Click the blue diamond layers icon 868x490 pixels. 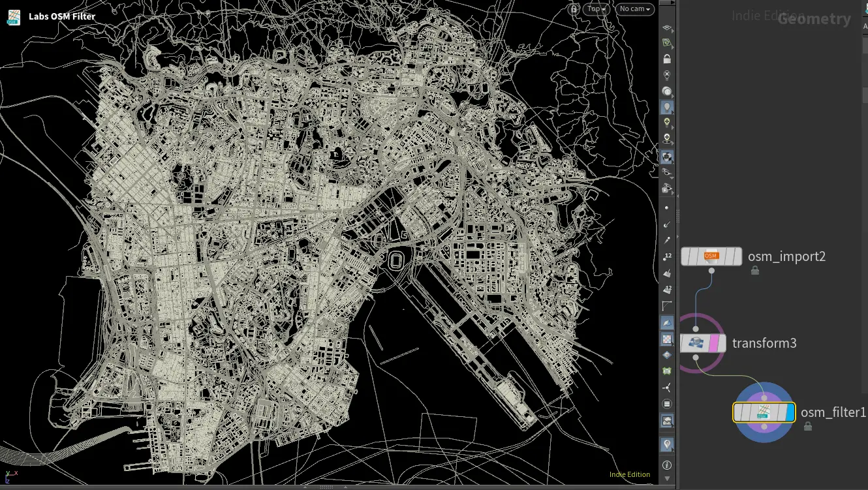click(x=666, y=355)
